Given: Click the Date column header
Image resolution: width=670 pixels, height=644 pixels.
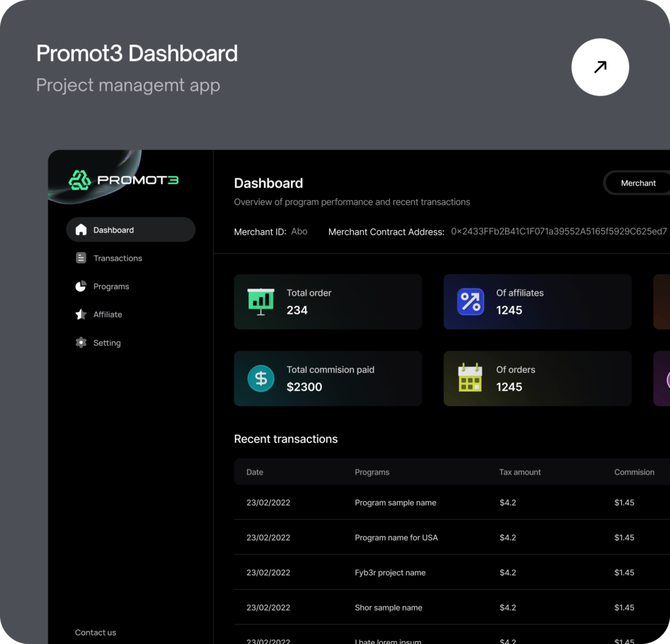Looking at the screenshot, I should (x=255, y=472).
